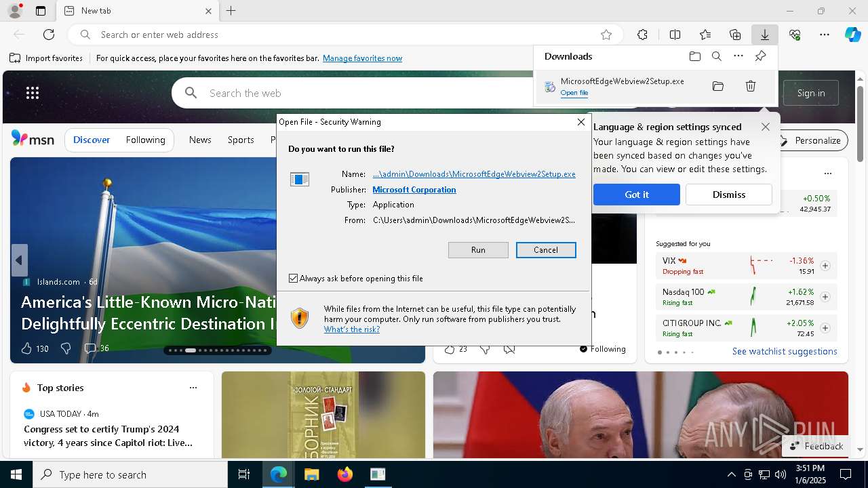Switch to Following tab
The image size is (868, 488).
pyautogui.click(x=145, y=140)
